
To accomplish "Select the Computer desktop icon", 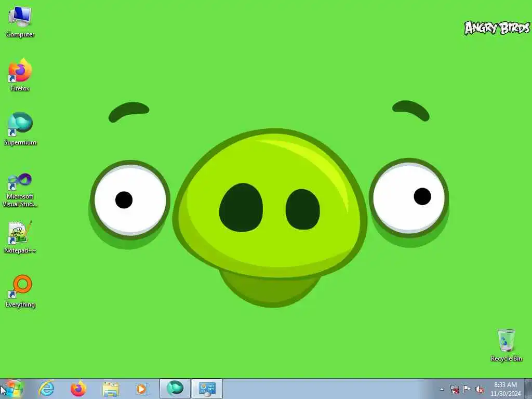I will click(20, 22).
